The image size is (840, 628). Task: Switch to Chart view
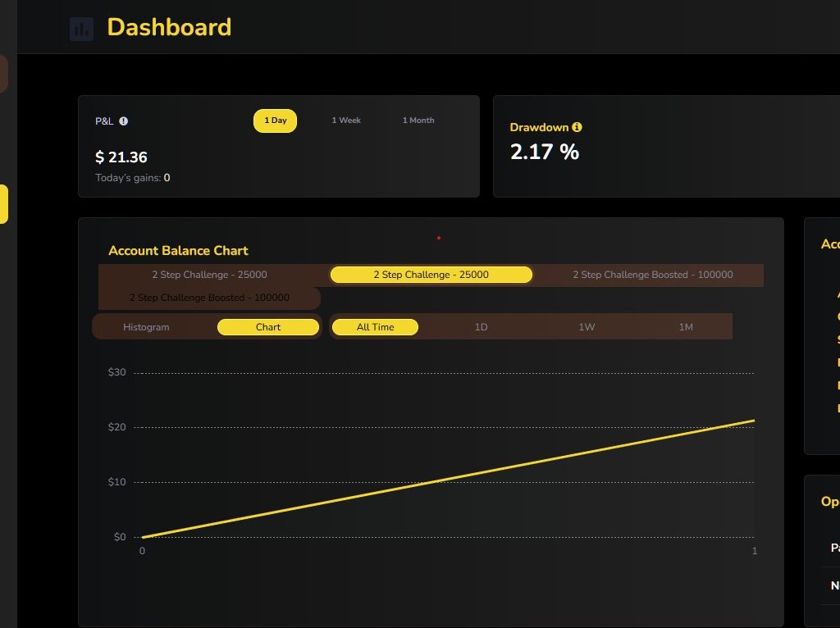tap(268, 327)
